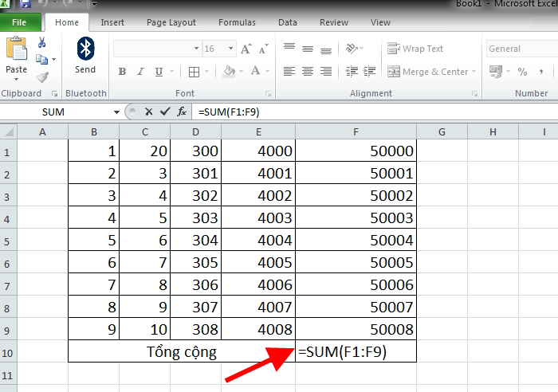
Task: Open Paste options dropdown arrow
Action: [16, 79]
